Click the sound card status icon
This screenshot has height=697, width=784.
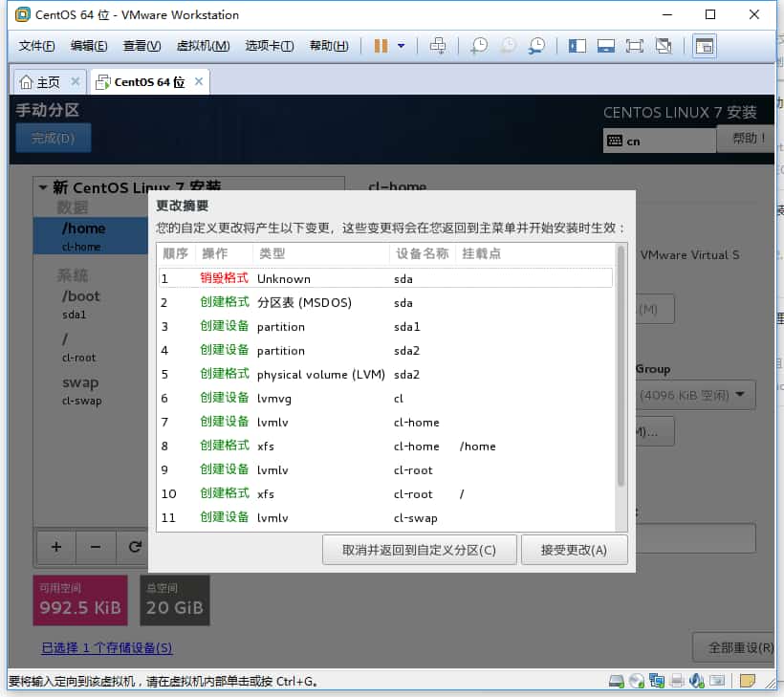[697, 681]
